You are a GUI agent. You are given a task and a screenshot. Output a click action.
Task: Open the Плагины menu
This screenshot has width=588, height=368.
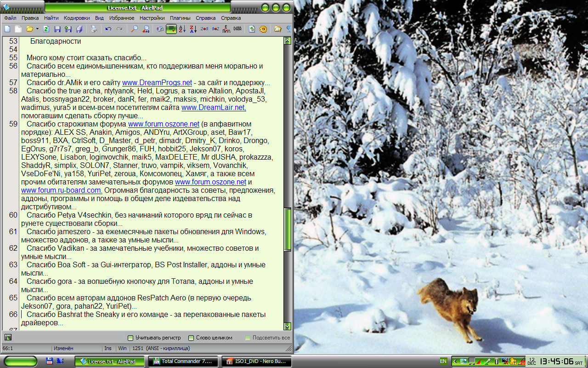click(x=180, y=18)
